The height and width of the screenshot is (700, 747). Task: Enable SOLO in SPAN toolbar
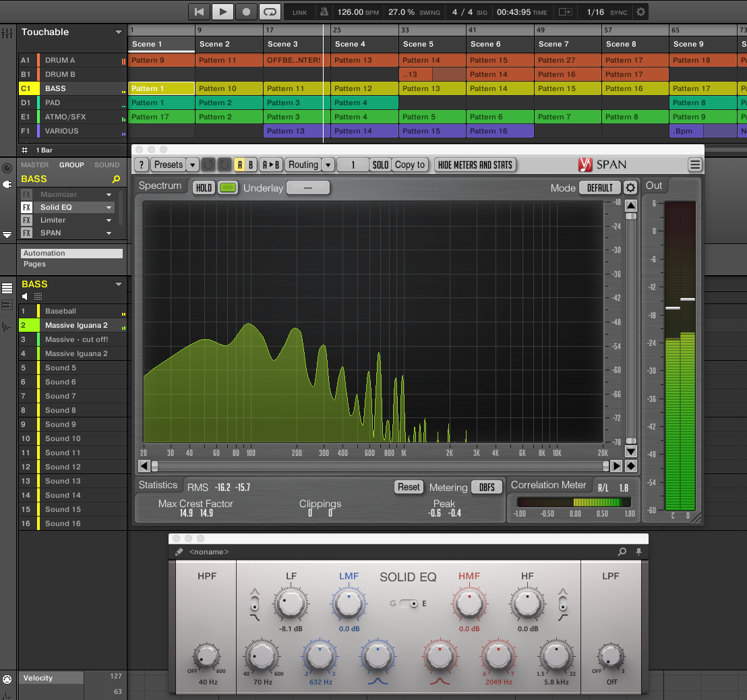(380, 165)
